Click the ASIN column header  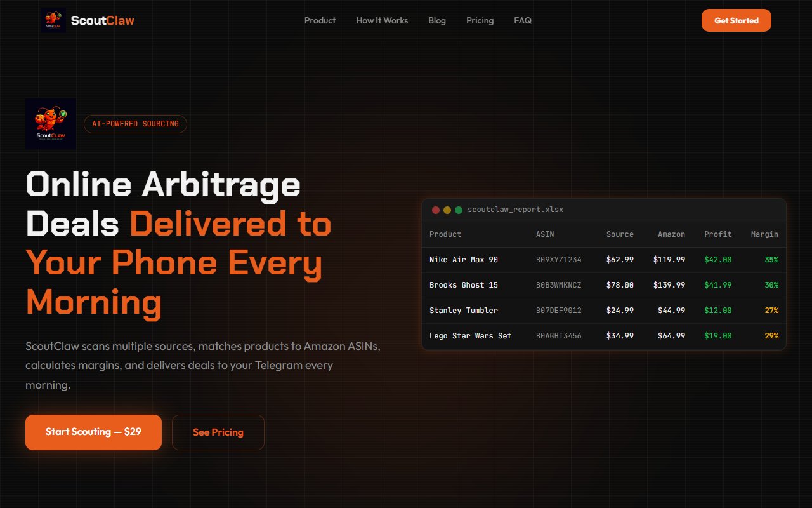[545, 234]
